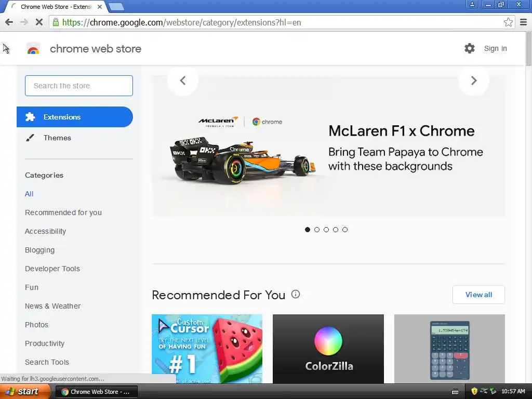
Task: Click the Chrome profile person icon
Action: (x=472, y=4)
